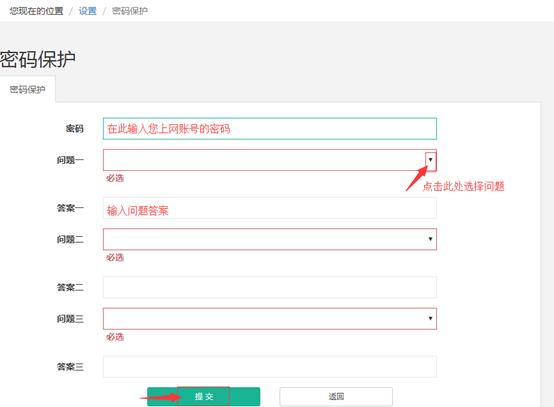
Task: Click the 必选 warning under 问题一
Action: pyautogui.click(x=115, y=178)
